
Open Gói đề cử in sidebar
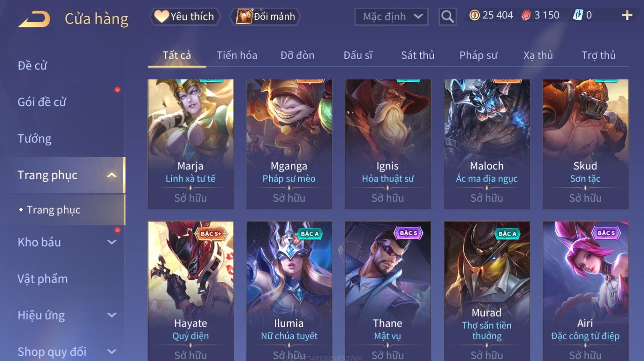[42, 102]
